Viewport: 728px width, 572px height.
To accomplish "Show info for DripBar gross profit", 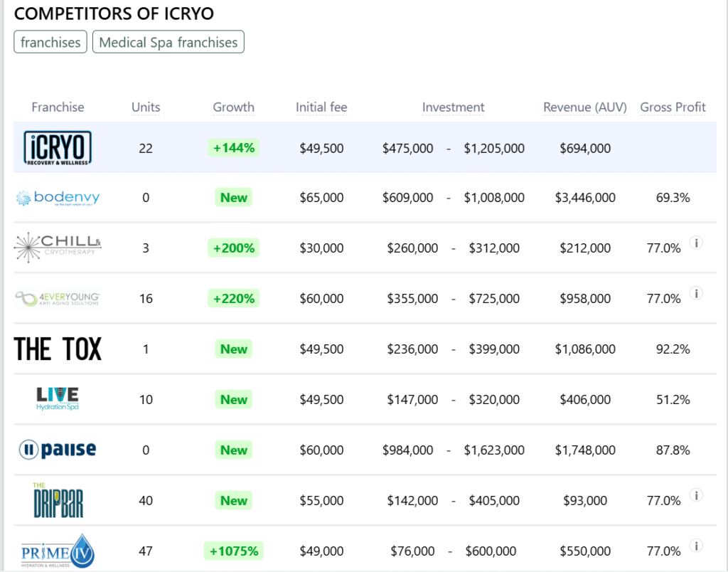I will click(x=696, y=495).
